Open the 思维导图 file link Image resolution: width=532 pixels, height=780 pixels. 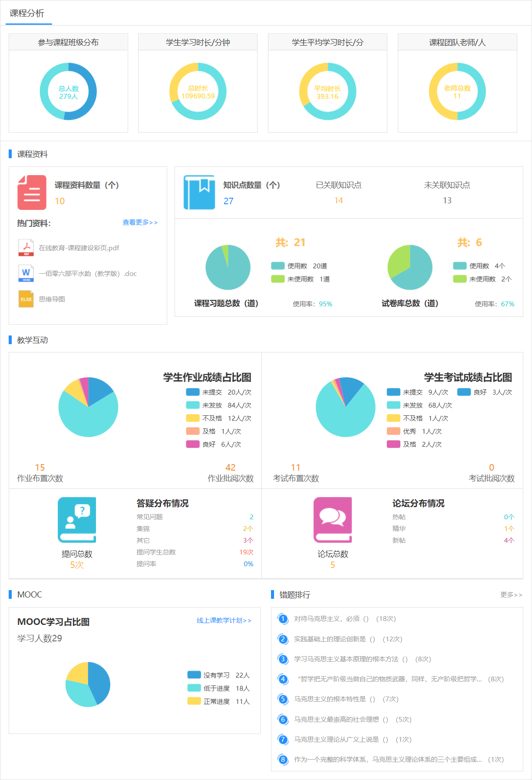point(52,299)
